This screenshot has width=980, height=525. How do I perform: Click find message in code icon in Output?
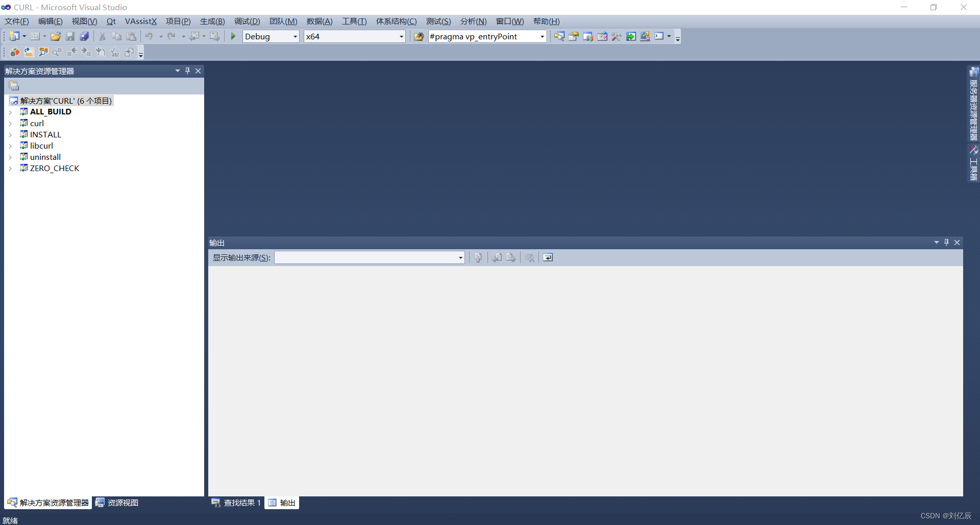click(478, 257)
